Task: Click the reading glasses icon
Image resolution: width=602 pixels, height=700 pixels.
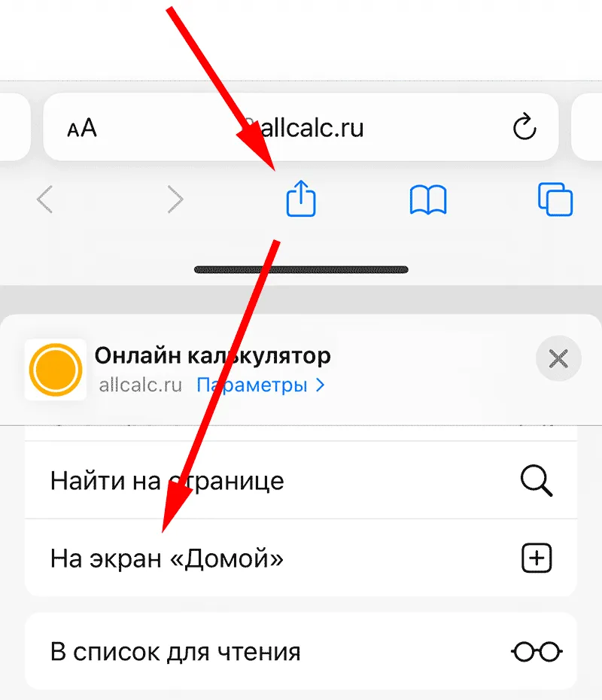Action: point(537,652)
